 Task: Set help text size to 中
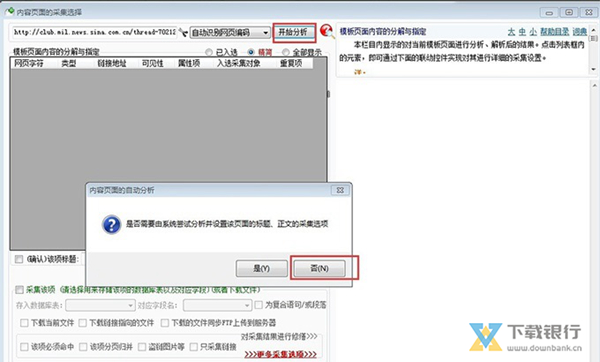tap(522, 32)
